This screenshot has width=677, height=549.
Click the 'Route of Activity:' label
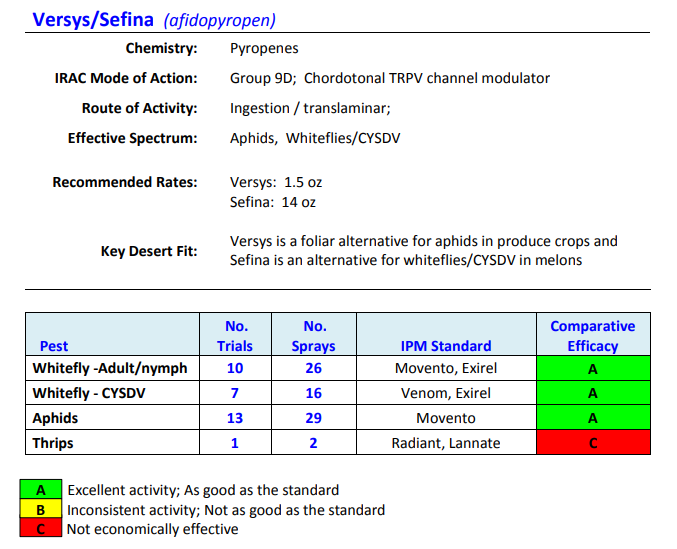click(x=139, y=108)
